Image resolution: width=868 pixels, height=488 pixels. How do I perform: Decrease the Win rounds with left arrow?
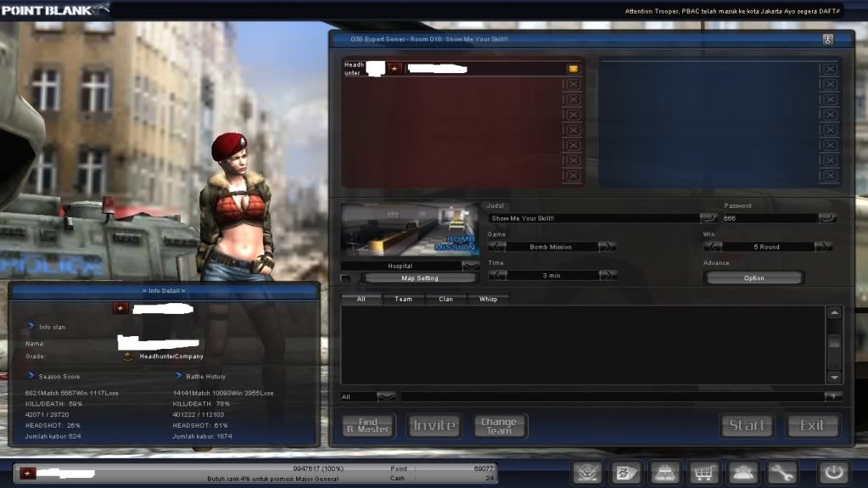713,246
